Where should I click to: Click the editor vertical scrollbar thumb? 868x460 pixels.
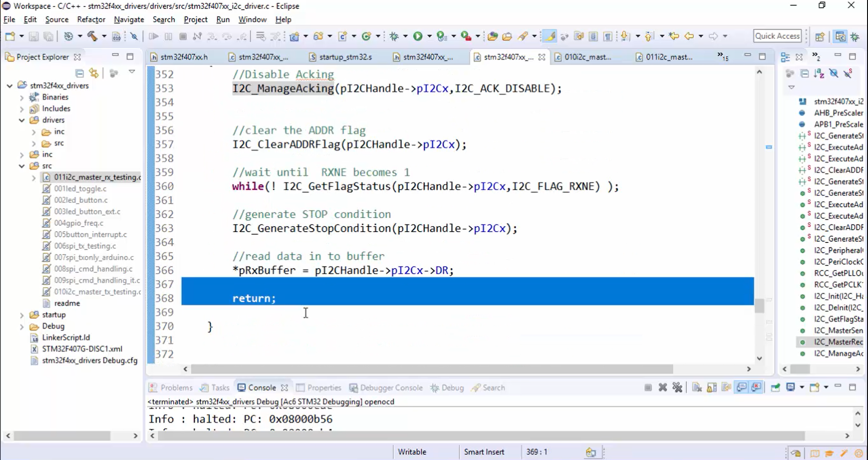[x=759, y=306]
